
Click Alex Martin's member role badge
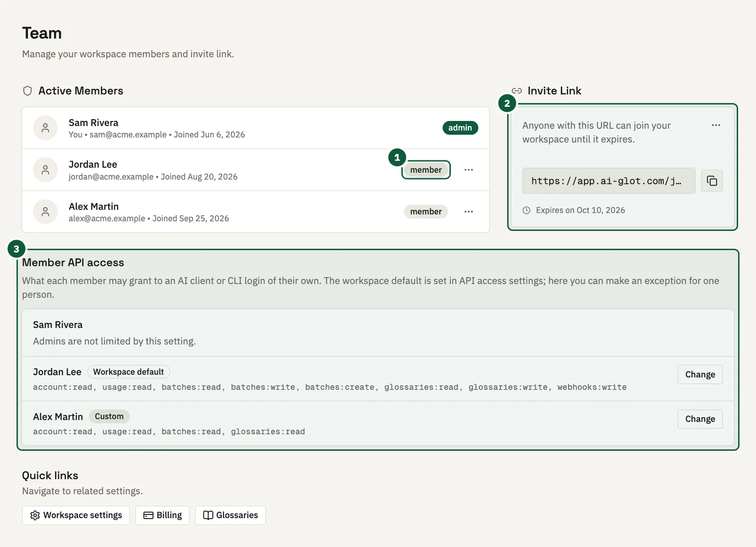(x=426, y=212)
